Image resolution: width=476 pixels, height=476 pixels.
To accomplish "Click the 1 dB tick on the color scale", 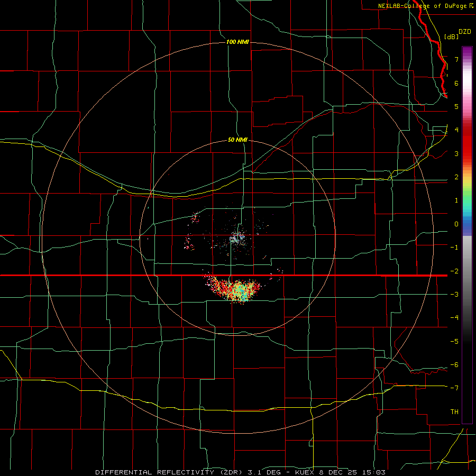I will click(x=456, y=200).
